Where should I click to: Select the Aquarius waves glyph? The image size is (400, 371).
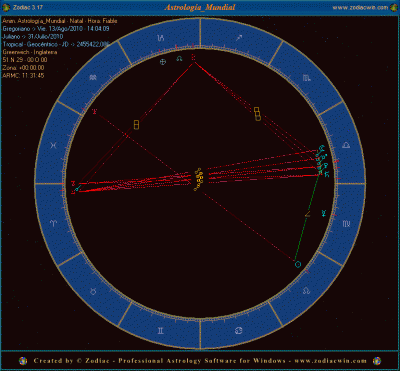click(x=93, y=78)
